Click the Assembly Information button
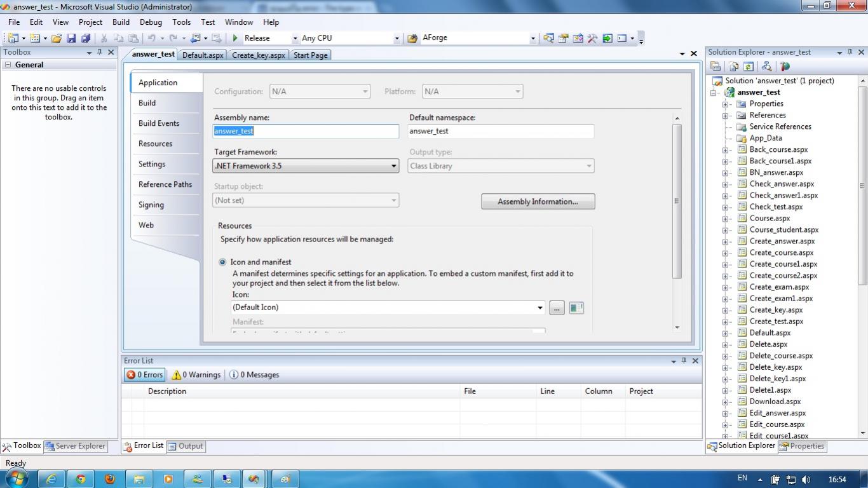This screenshot has width=868, height=488. [538, 201]
